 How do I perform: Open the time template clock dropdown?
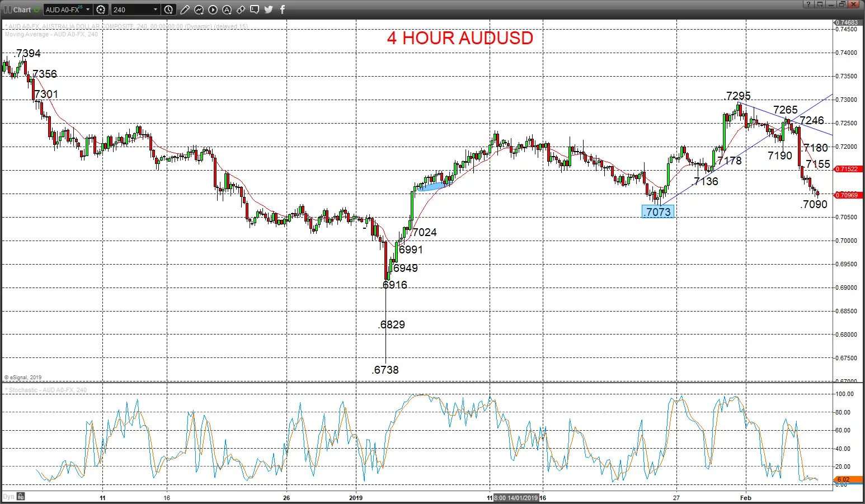click(169, 10)
